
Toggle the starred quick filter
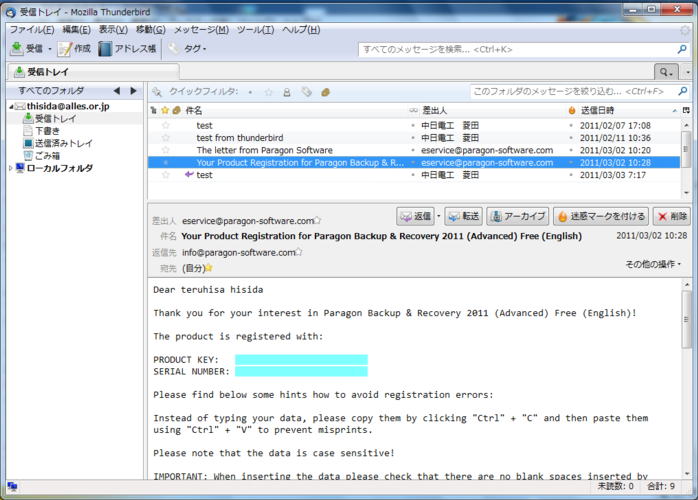click(x=268, y=92)
